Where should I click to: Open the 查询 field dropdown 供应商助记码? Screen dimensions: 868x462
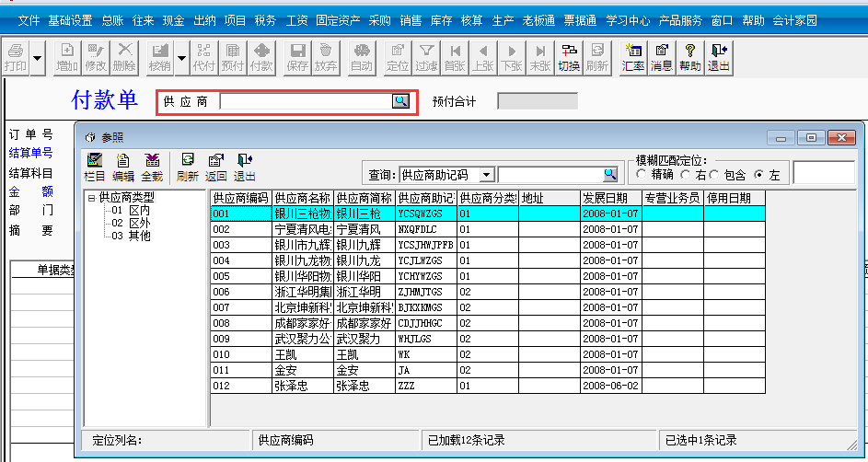pyautogui.click(x=487, y=175)
